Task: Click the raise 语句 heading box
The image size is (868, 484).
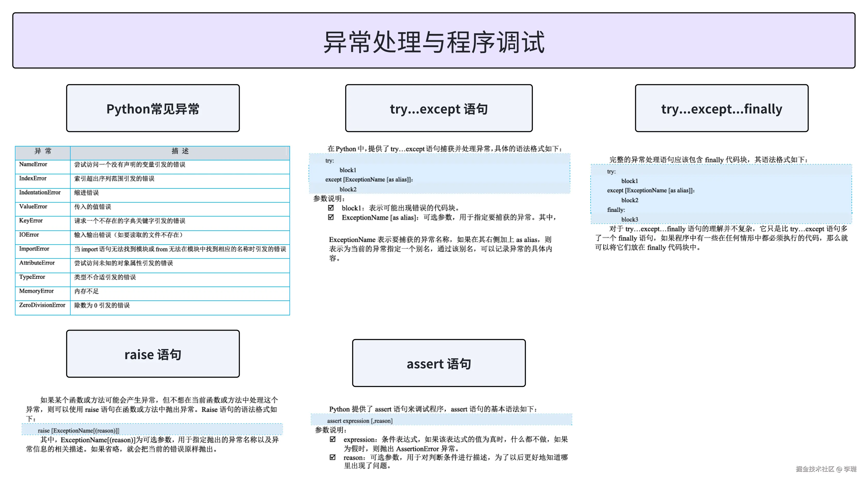Action: pyautogui.click(x=153, y=354)
